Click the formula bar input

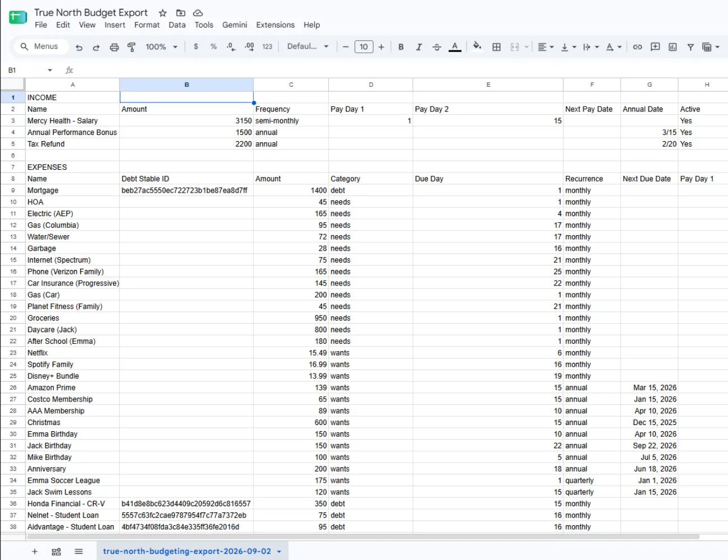[x=400, y=70]
